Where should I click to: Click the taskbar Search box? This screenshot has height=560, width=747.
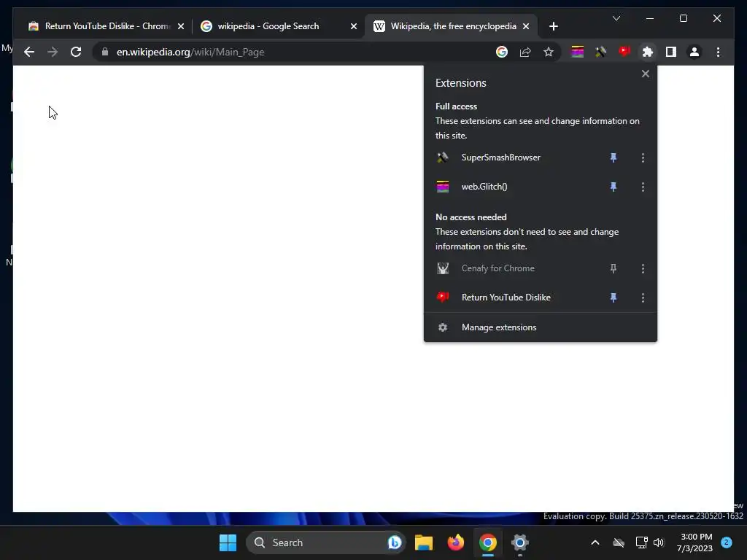click(x=325, y=542)
